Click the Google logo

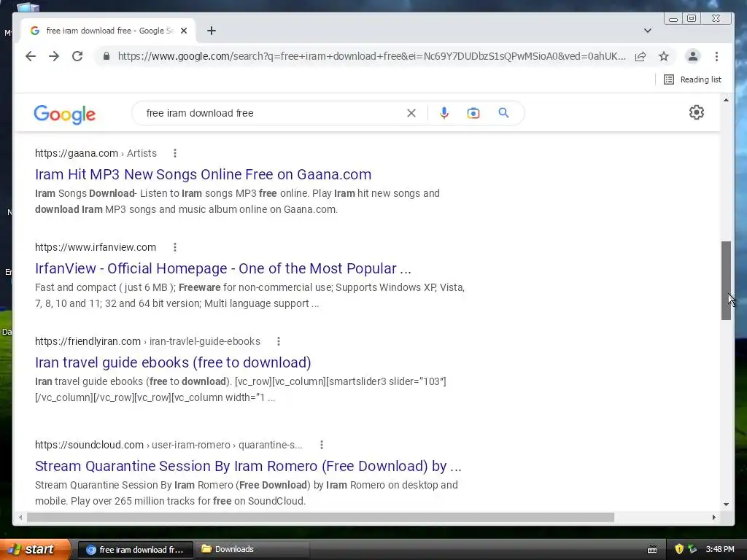64,114
